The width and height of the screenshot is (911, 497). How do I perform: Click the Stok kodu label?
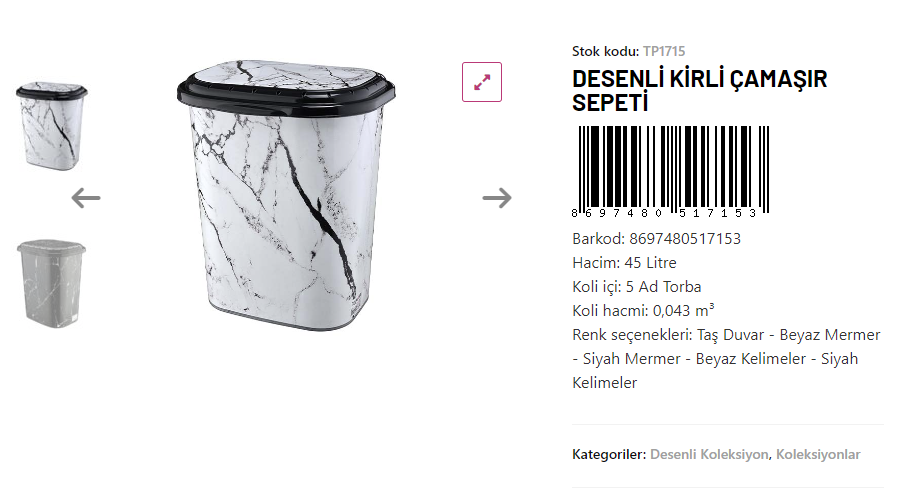click(605, 51)
